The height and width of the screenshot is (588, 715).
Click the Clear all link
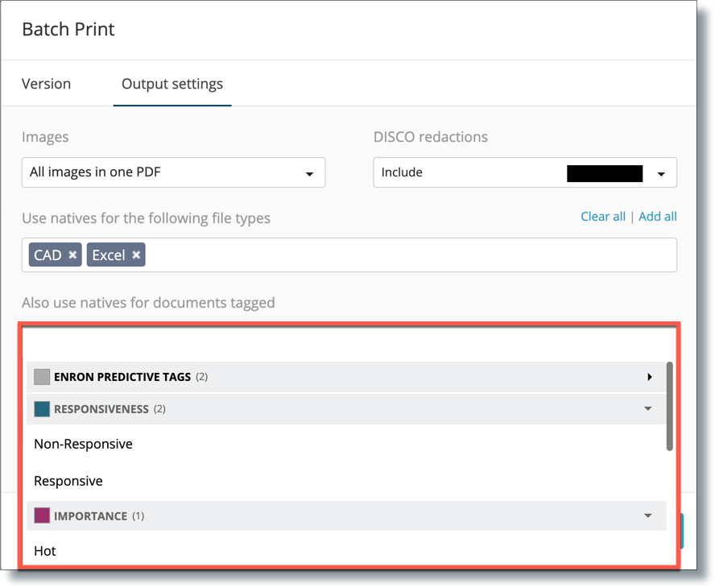point(603,216)
